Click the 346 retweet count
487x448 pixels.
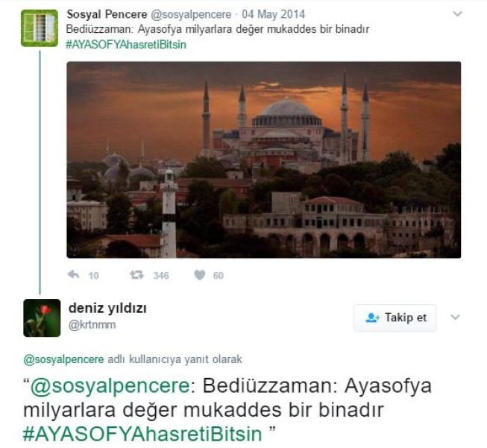coord(161,275)
